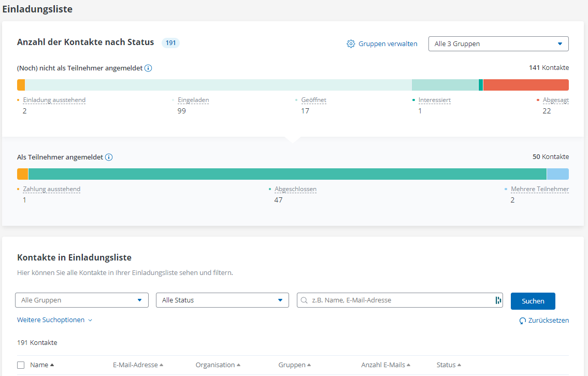This screenshot has width=588, height=376.
Task: Sort by Name using the arrow icon
Action: pyautogui.click(x=52, y=365)
